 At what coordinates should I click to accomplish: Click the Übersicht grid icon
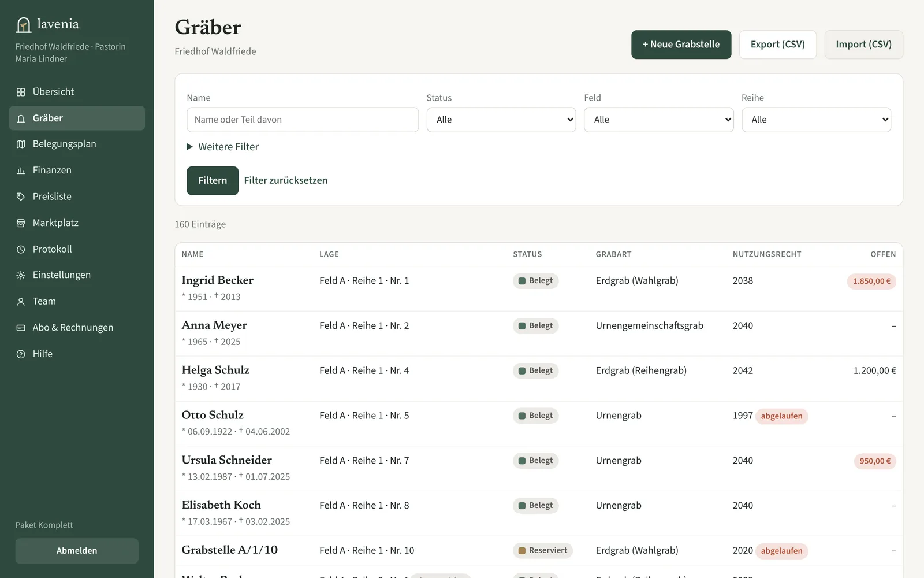(21, 92)
